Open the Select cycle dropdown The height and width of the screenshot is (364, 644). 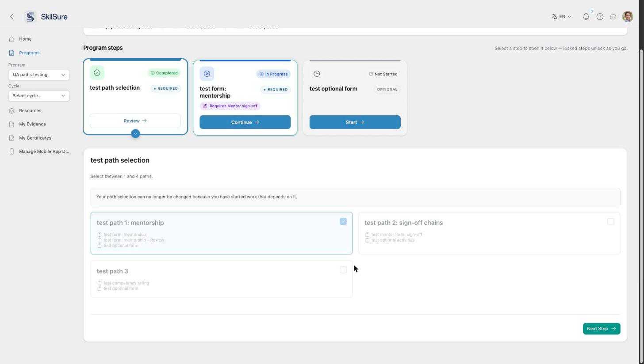click(x=39, y=96)
